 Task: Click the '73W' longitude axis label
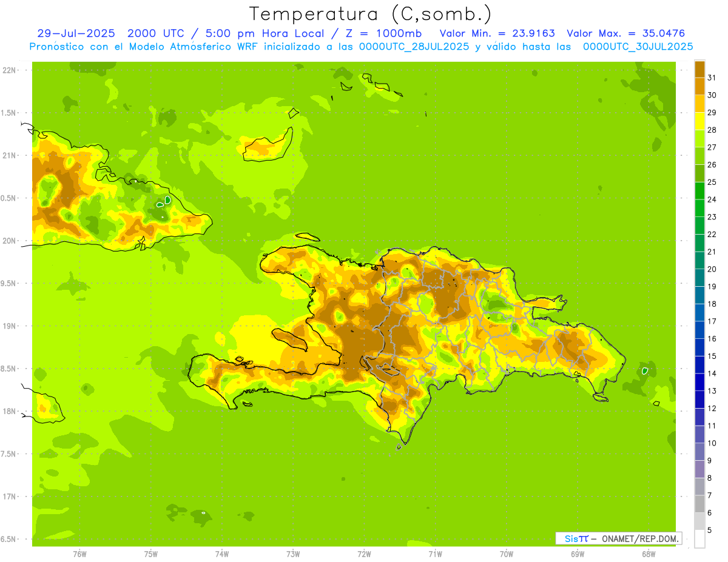293,554
